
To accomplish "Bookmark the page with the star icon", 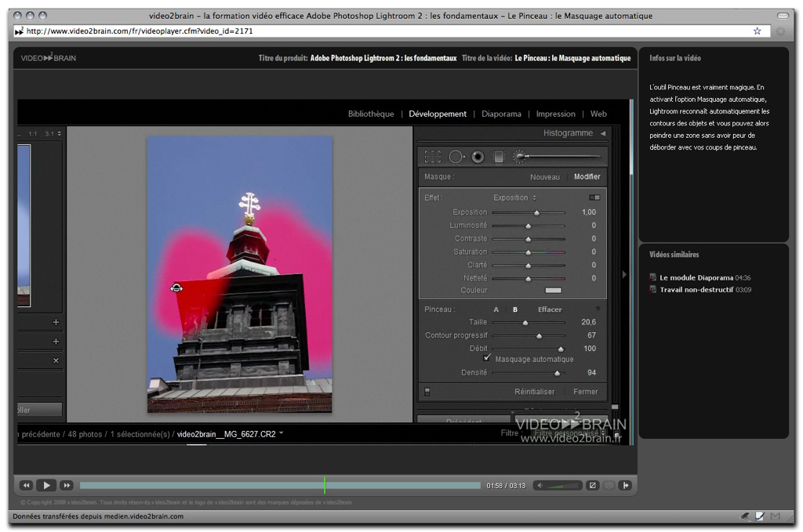I will [x=757, y=31].
